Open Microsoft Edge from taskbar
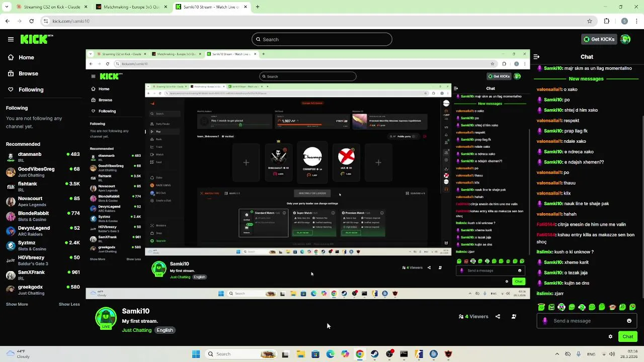Viewport: 644px width, 362px height. click(x=330, y=354)
